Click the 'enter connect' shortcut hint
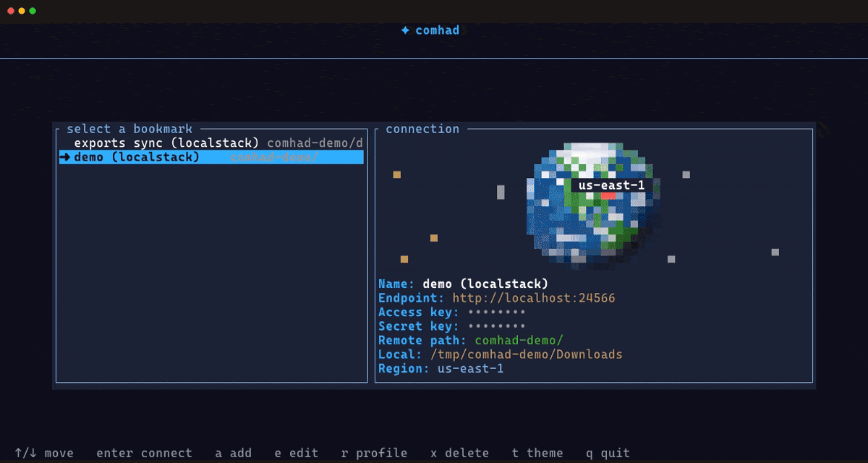The width and height of the screenshot is (868, 463). coord(144,454)
